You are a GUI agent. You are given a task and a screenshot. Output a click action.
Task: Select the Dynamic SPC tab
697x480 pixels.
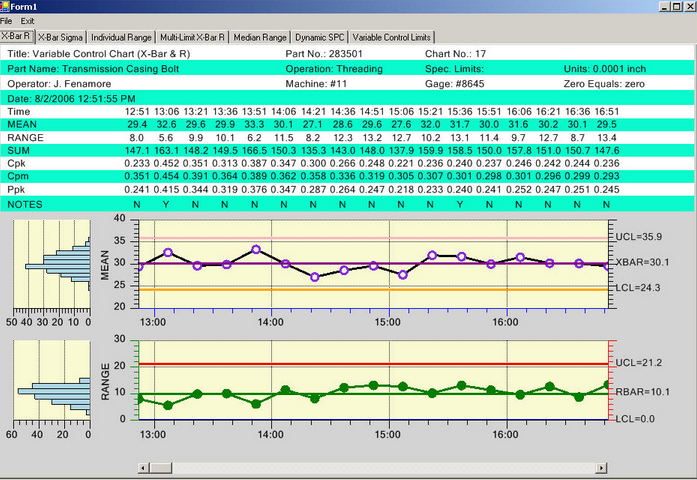click(320, 37)
